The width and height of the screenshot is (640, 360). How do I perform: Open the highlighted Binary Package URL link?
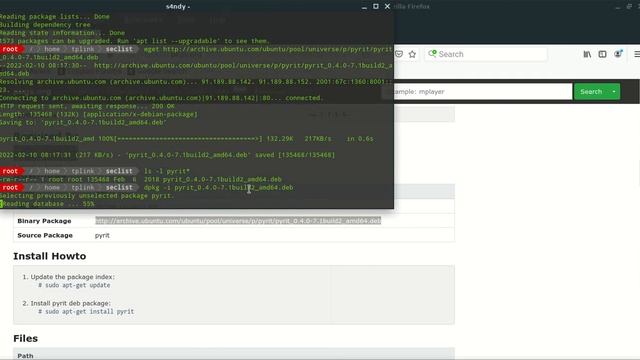click(x=238, y=220)
